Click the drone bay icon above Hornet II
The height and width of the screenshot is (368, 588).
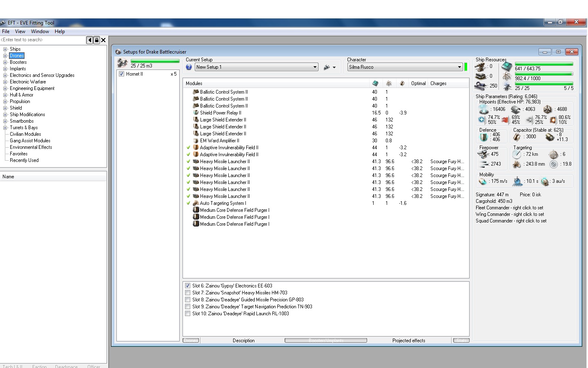122,63
